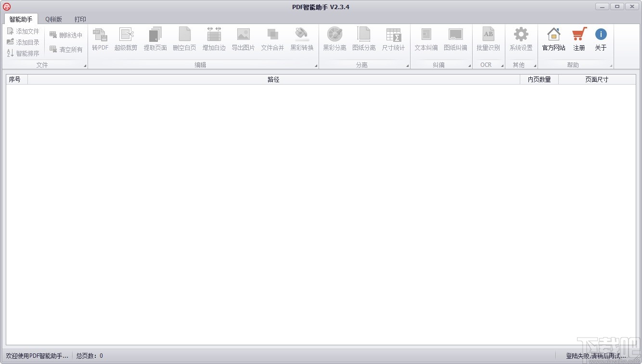Open the 文件合并 file merge tool
Image resolution: width=642 pixels, height=364 pixels.
pos(272,39)
